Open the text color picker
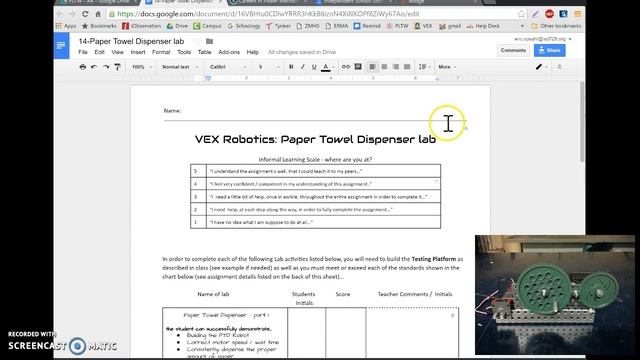 (x=327, y=67)
